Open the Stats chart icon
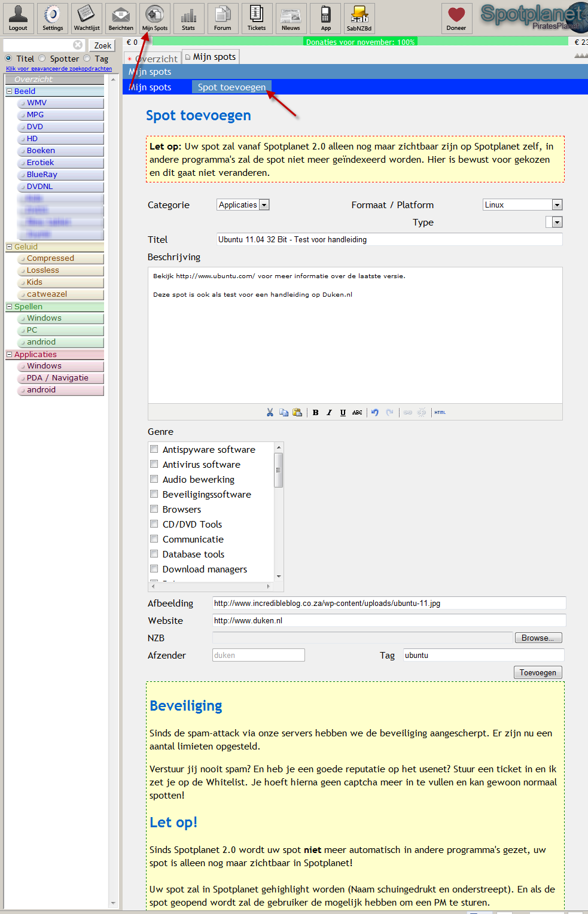 tap(188, 18)
